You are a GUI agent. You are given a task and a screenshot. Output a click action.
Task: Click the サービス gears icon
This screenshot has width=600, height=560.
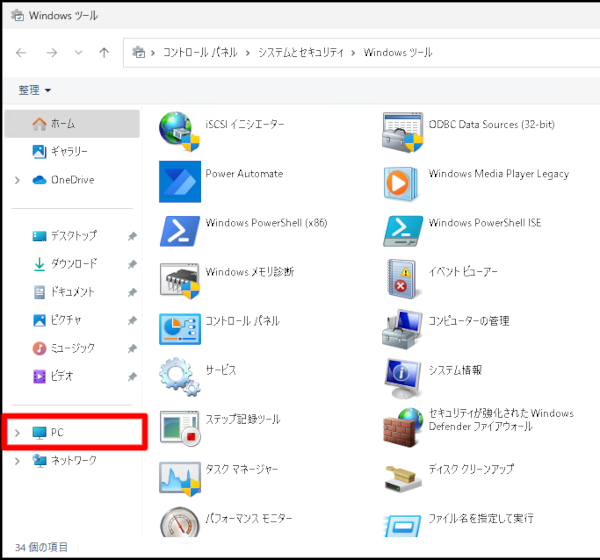[179, 377]
